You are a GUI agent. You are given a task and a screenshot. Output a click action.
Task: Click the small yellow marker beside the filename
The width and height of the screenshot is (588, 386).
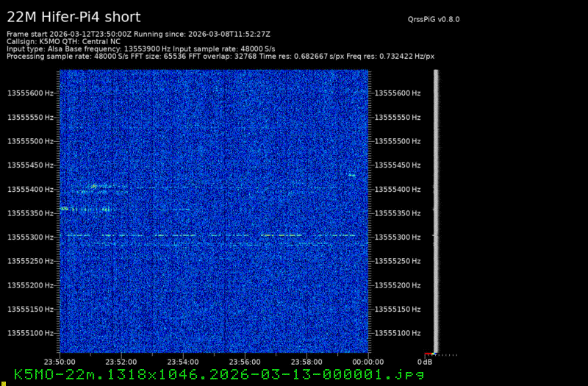(x=4, y=383)
